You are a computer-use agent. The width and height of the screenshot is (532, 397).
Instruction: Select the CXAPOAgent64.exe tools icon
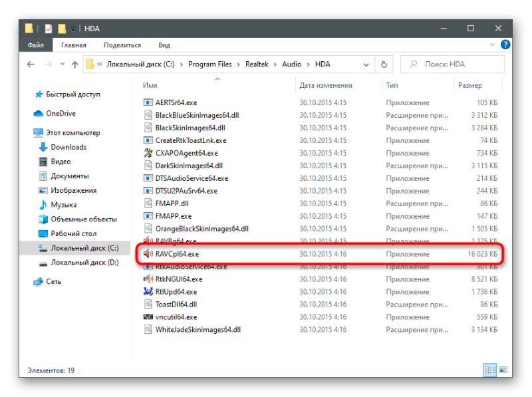(x=148, y=153)
